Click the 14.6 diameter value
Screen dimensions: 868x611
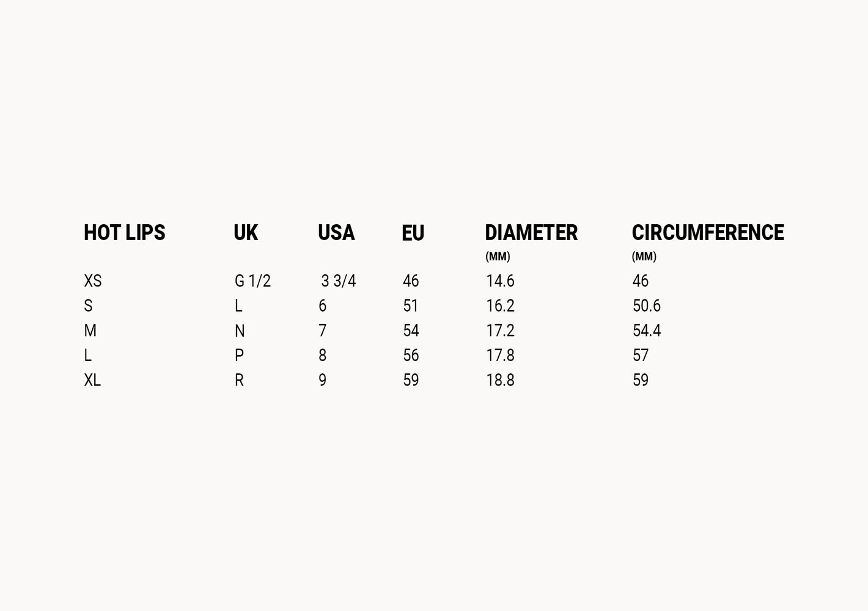click(500, 281)
